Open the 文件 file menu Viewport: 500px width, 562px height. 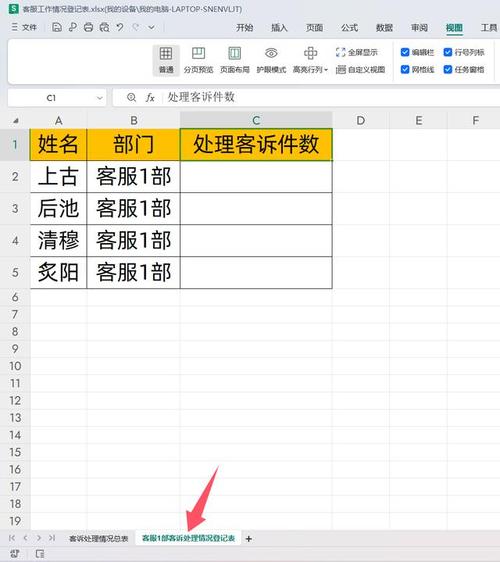(x=24, y=27)
